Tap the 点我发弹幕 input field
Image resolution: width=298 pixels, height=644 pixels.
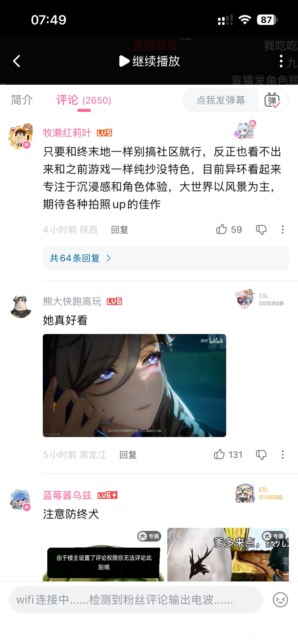coord(221,100)
